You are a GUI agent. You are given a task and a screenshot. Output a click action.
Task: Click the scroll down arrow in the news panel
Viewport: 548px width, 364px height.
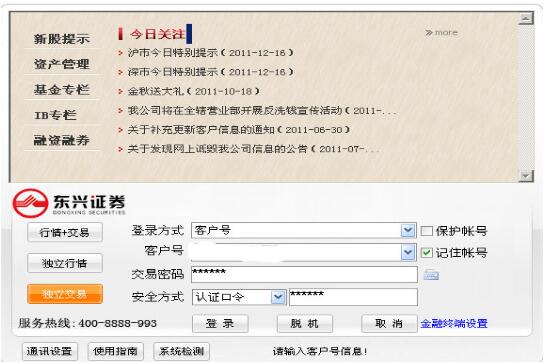[526, 176]
